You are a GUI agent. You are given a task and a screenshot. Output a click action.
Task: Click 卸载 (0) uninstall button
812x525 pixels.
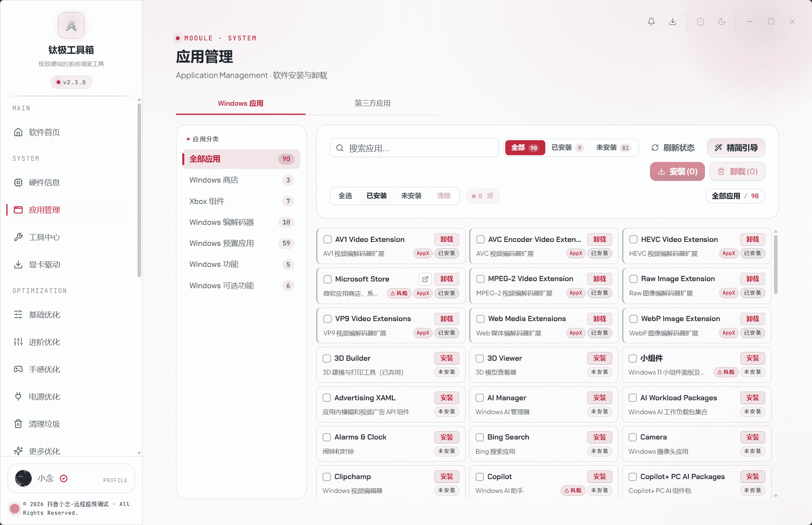tap(737, 171)
